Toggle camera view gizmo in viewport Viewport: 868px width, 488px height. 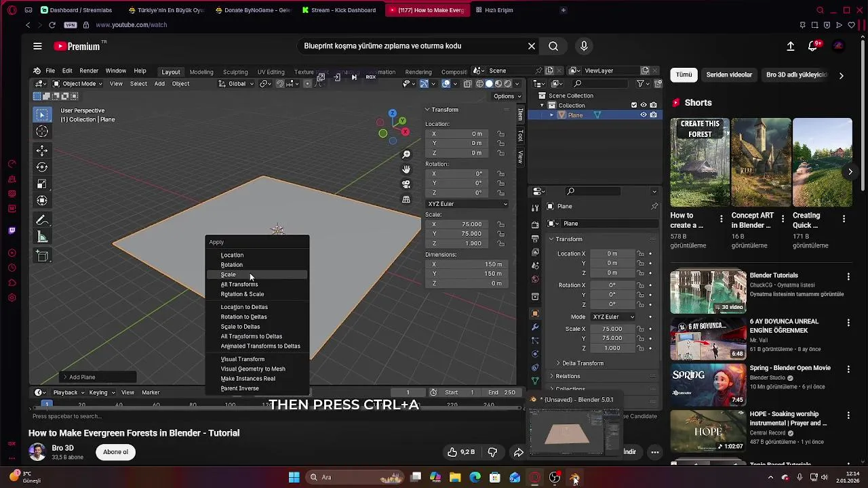406,184
